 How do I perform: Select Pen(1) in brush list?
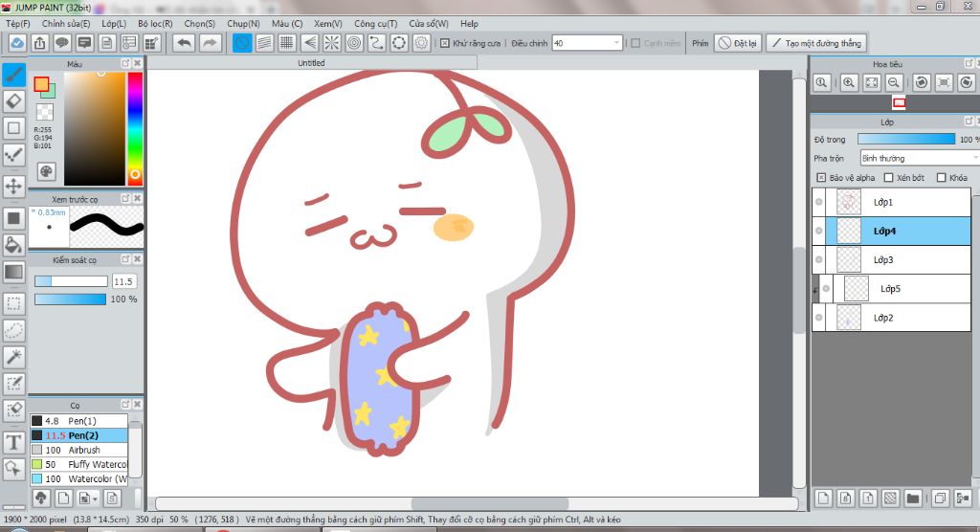pos(79,421)
